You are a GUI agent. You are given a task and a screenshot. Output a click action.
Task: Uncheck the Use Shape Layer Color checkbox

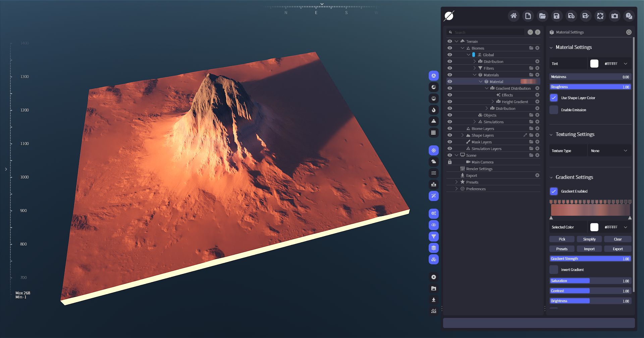click(554, 98)
